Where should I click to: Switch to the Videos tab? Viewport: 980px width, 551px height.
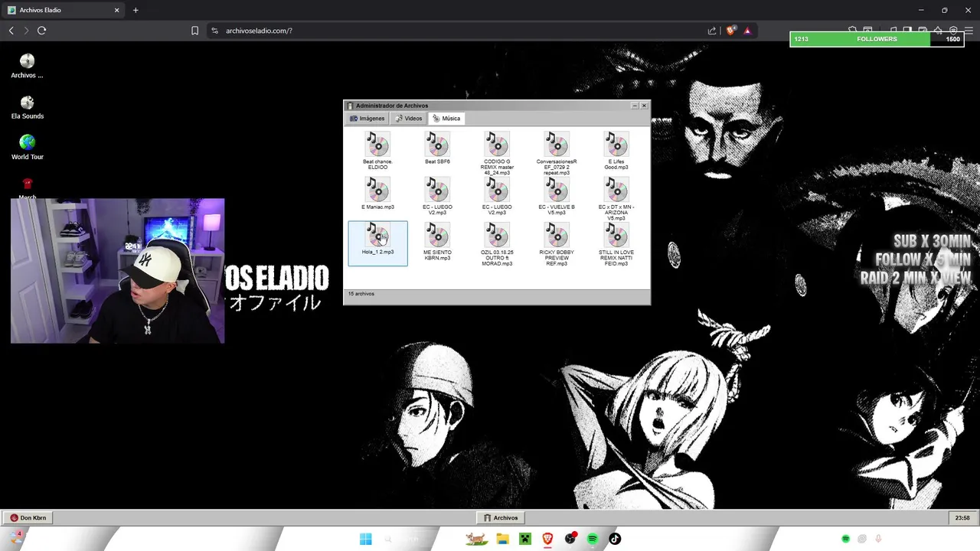[409, 119]
